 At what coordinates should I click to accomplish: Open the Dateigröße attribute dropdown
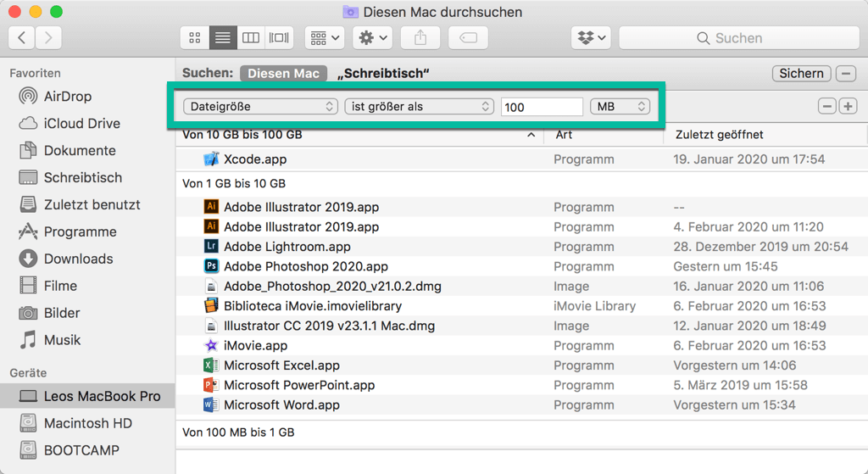[261, 106]
